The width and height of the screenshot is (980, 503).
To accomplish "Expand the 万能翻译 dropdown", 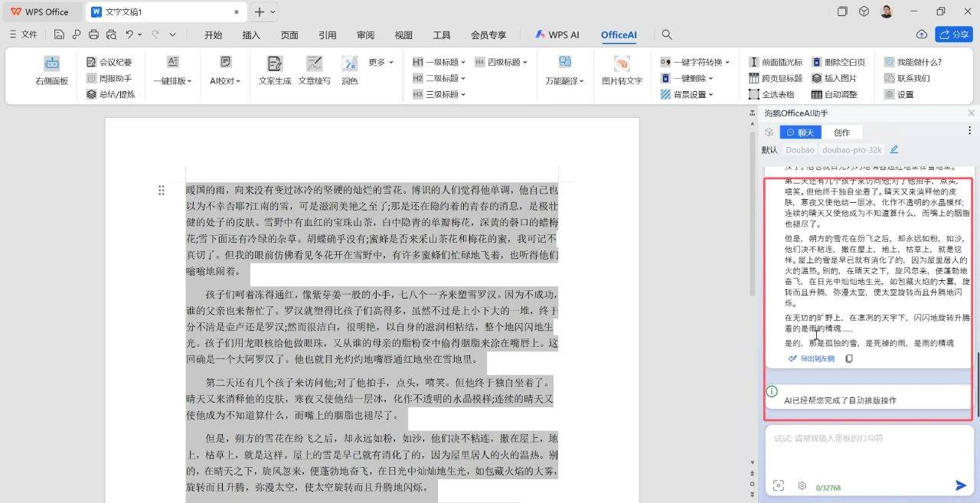I will point(564,80).
